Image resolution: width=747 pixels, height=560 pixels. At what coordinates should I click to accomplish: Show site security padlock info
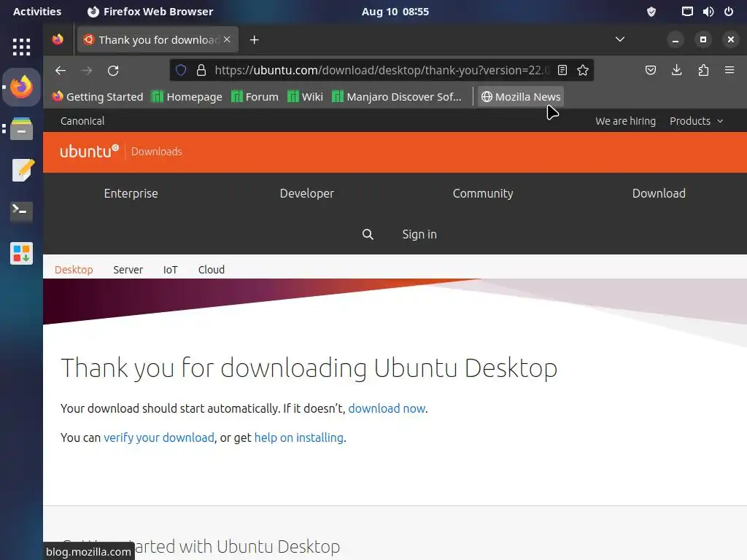pyautogui.click(x=201, y=71)
